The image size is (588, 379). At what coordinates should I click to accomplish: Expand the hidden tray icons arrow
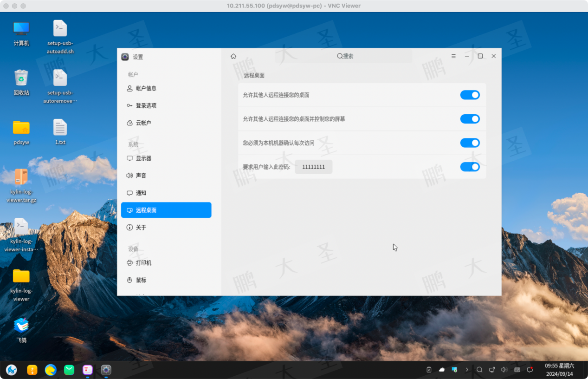coord(467,370)
